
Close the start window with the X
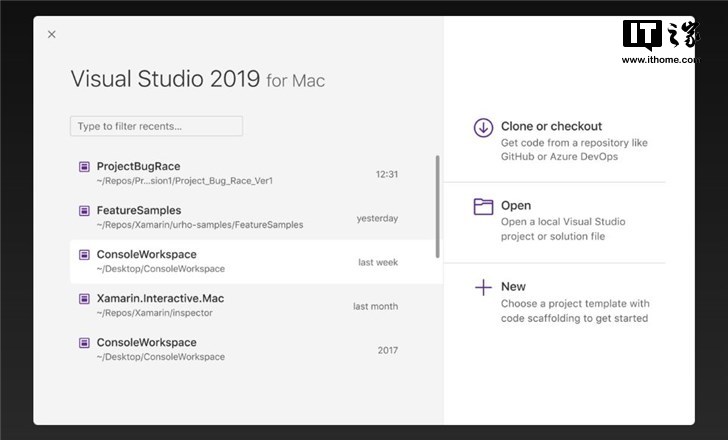[x=52, y=34]
